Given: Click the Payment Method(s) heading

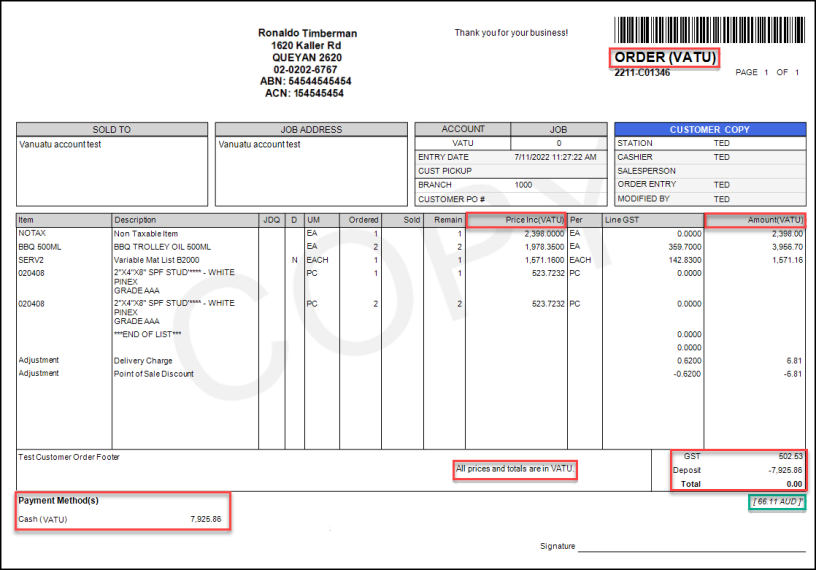Looking at the screenshot, I should click(x=58, y=501).
